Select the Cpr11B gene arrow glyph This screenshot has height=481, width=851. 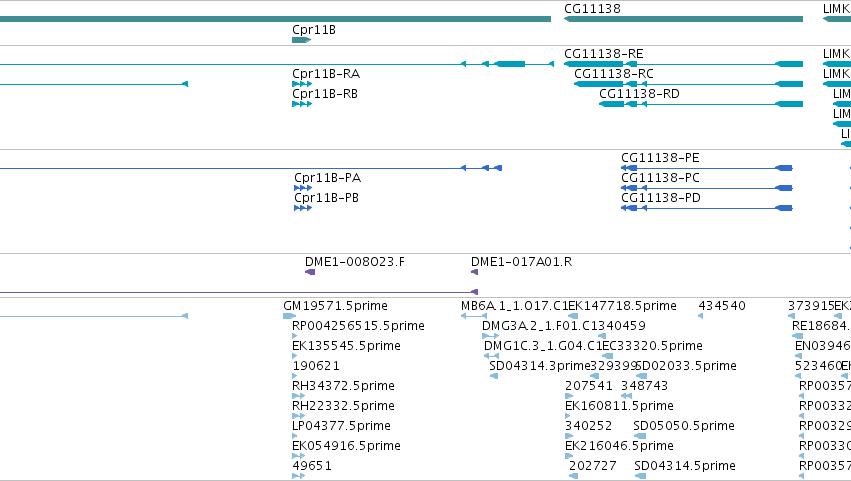click(x=301, y=40)
